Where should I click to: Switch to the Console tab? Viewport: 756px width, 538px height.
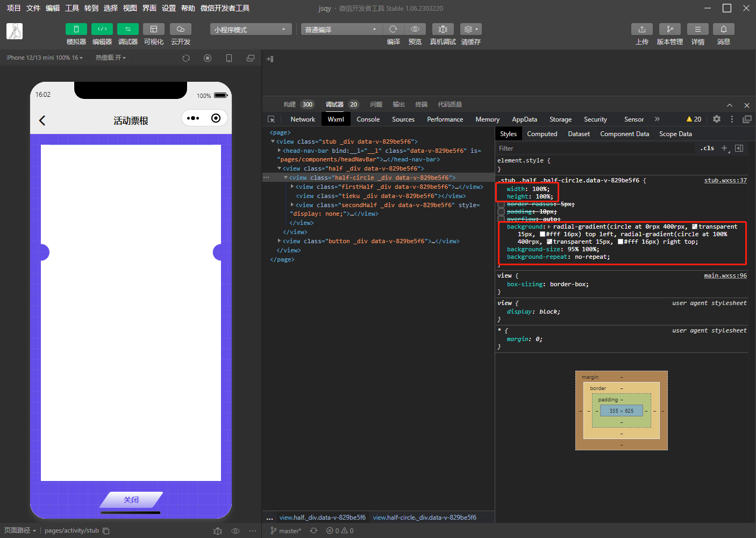pyautogui.click(x=368, y=119)
